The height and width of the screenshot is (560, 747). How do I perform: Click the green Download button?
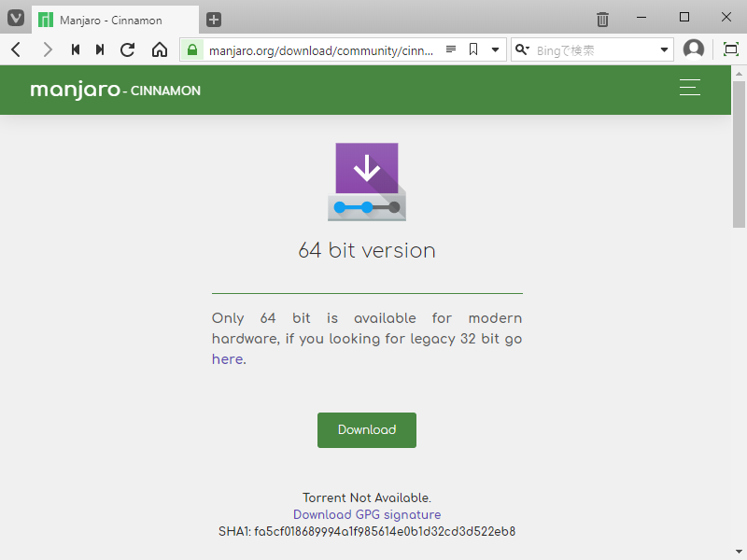pos(367,430)
